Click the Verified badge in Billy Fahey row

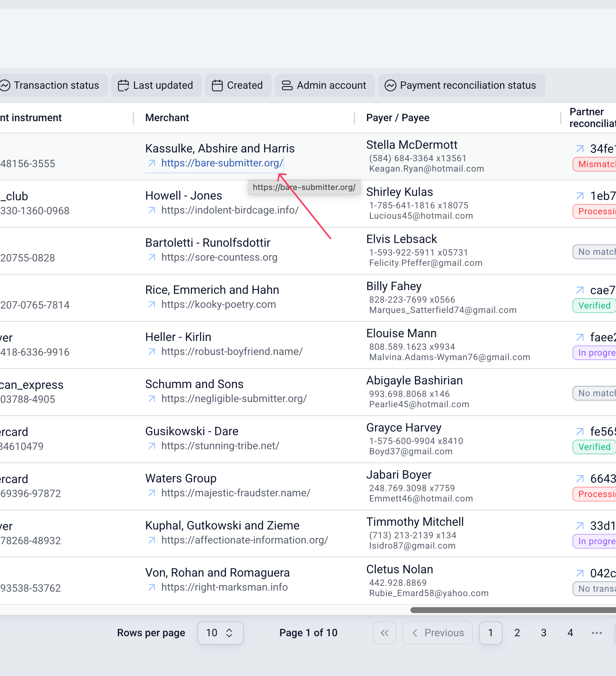(x=594, y=306)
